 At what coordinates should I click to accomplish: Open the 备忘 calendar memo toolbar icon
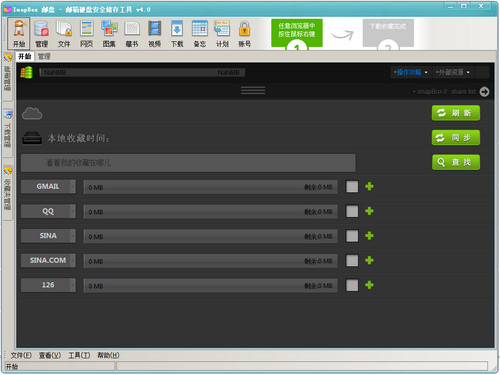click(200, 33)
